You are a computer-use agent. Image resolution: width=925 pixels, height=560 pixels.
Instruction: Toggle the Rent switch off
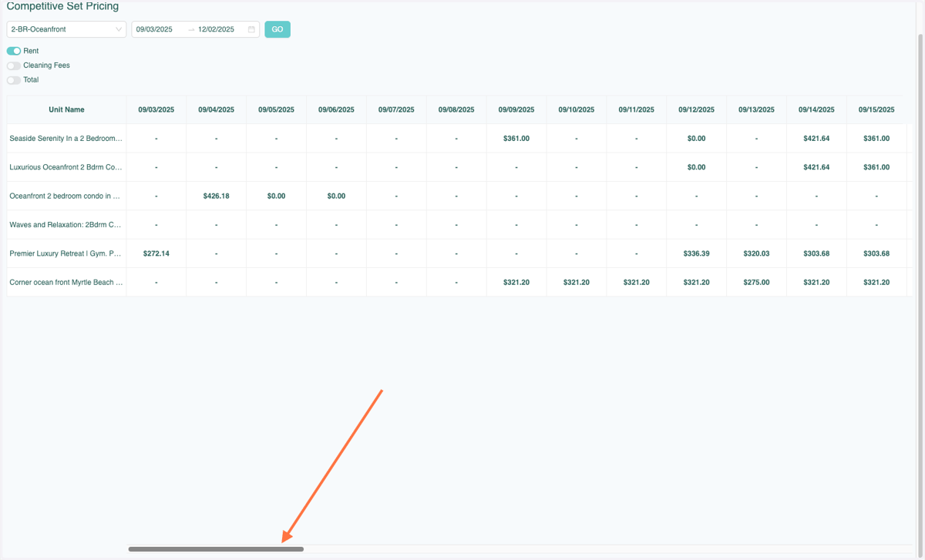click(x=14, y=51)
